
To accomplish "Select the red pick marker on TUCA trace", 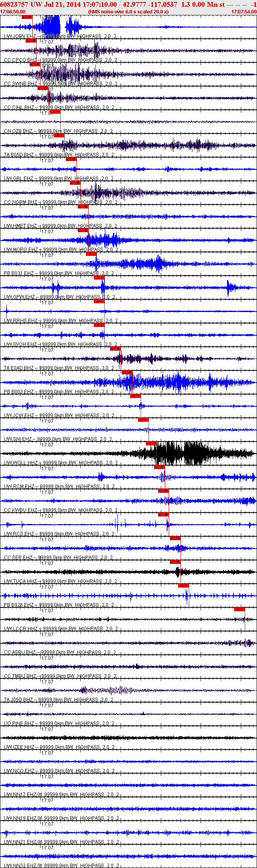I will click(175, 562).
